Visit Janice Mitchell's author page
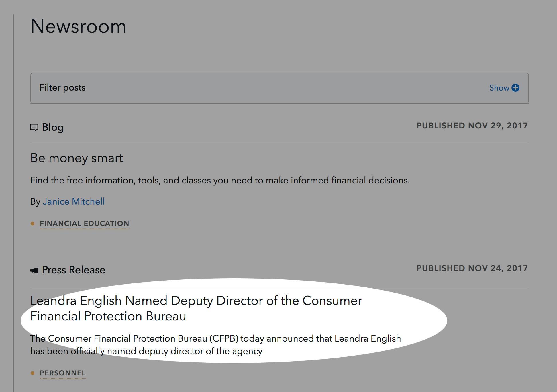Screen dimensions: 557x392 pyautogui.click(x=73, y=201)
